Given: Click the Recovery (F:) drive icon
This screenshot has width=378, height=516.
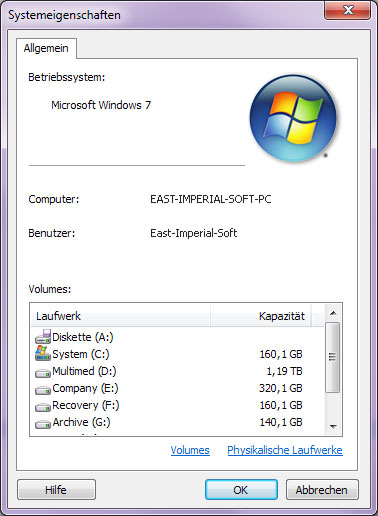Looking at the screenshot, I should (x=43, y=406).
